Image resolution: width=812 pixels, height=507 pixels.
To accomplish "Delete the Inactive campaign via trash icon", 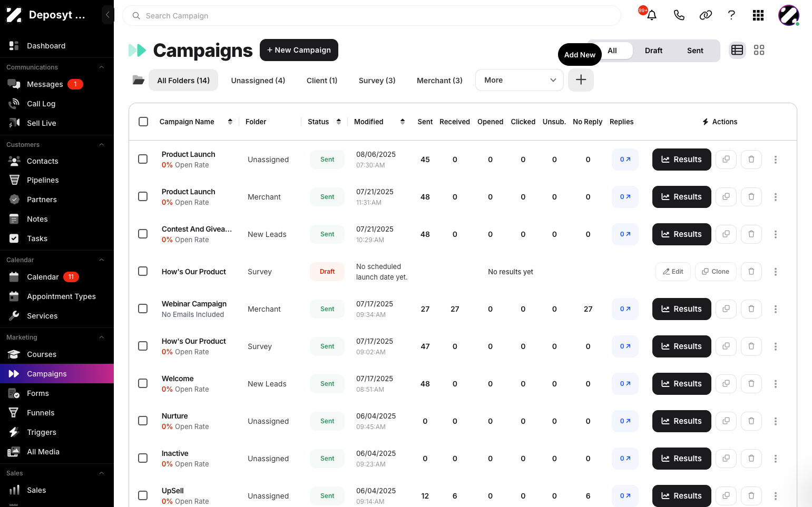I will 751,459.
